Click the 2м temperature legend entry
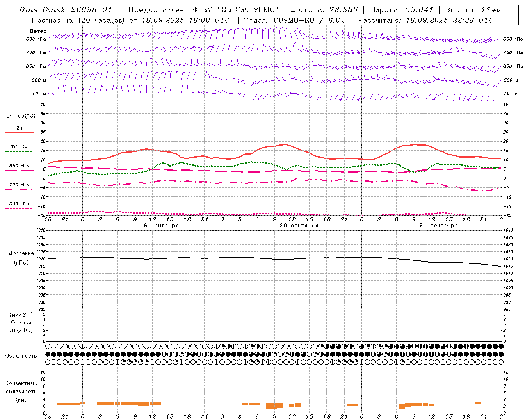 pyautogui.click(x=19, y=128)
